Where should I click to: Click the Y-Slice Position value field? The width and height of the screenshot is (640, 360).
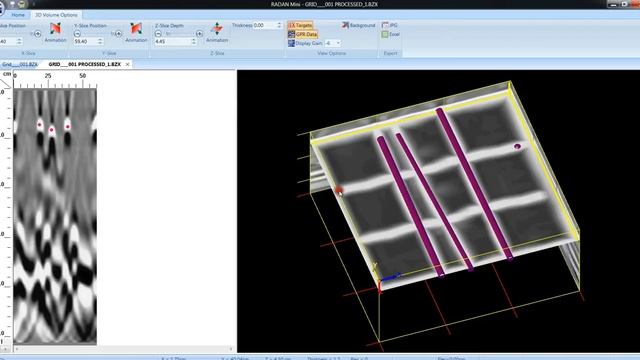(x=85, y=42)
